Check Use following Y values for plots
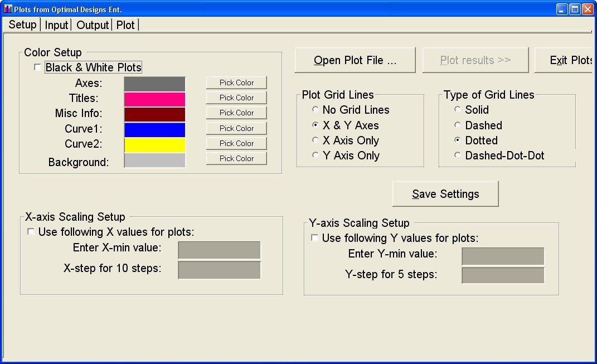The image size is (597, 364). [x=314, y=238]
